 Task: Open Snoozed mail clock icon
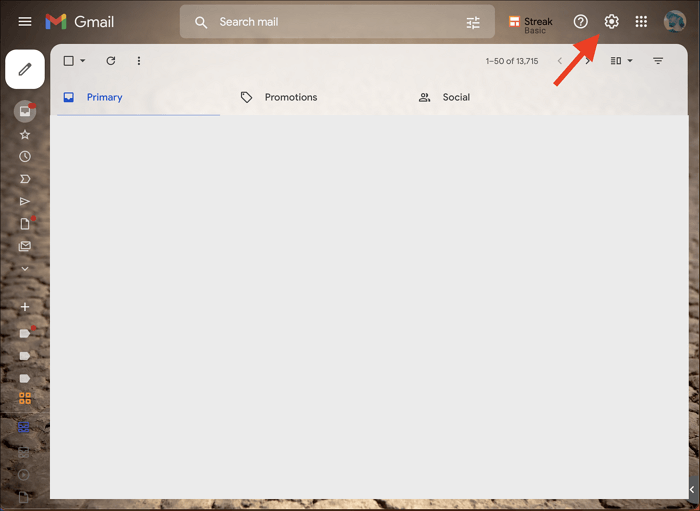tap(25, 156)
